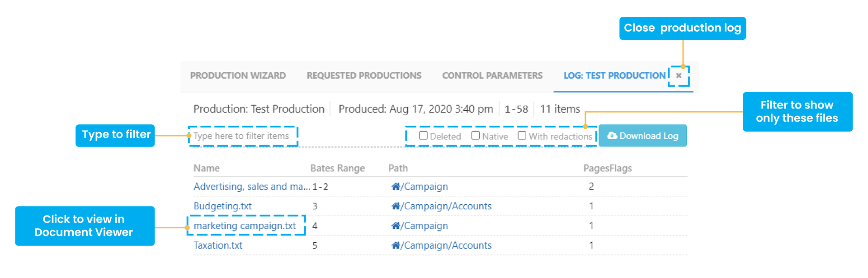Click the home icon in Advertising row path
This screenshot has height=278, width=868.
[x=396, y=187]
